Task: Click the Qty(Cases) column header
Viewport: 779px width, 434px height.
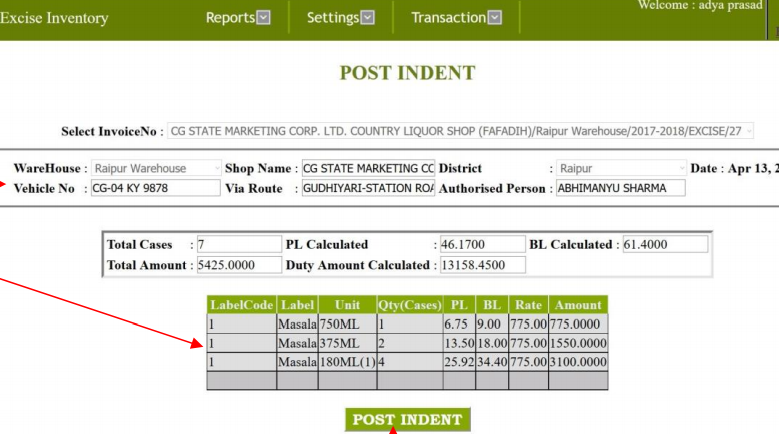Action: click(409, 305)
